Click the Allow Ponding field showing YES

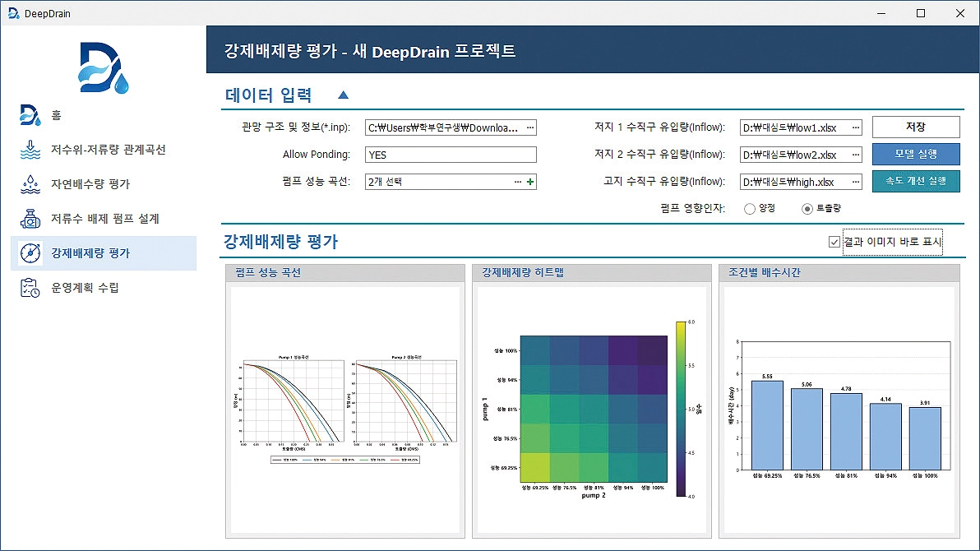coord(451,155)
